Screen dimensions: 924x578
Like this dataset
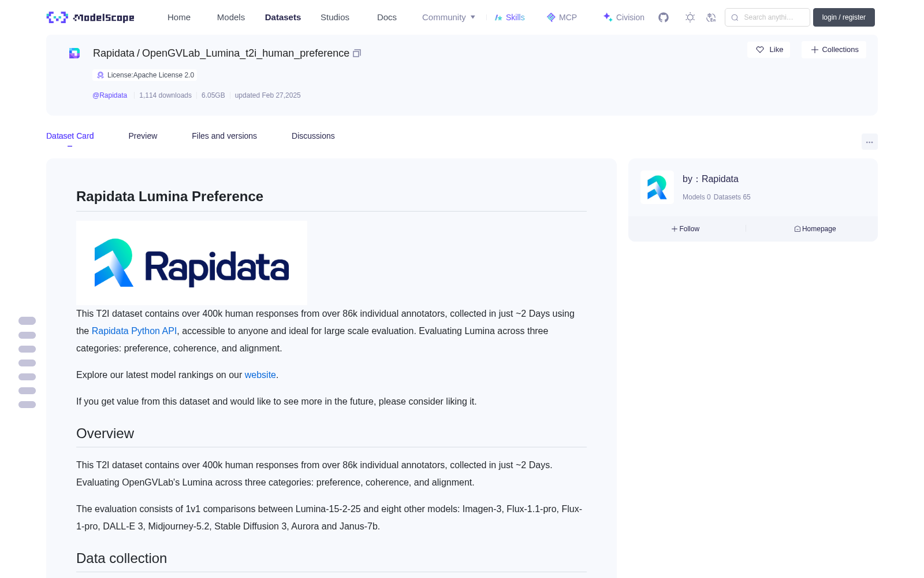click(x=769, y=50)
